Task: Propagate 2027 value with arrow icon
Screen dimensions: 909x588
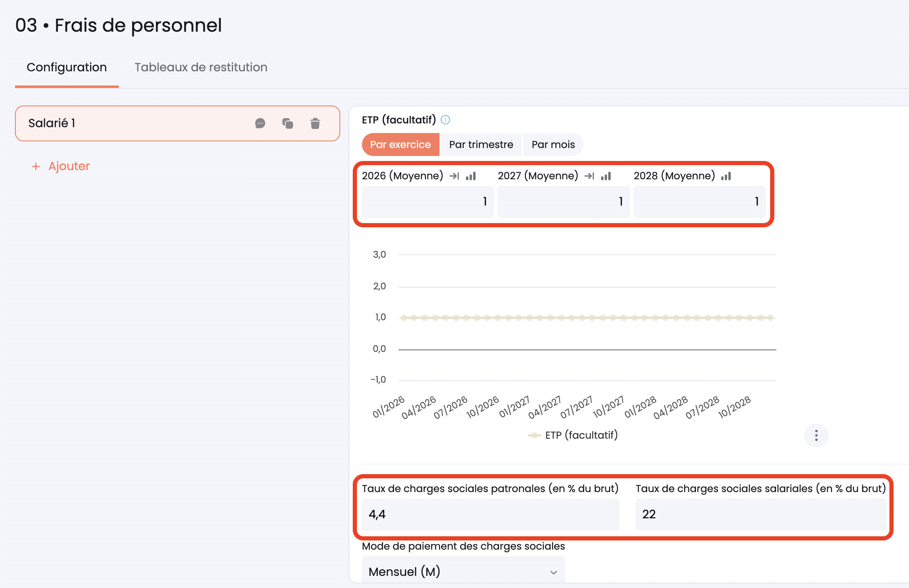Action: (589, 176)
